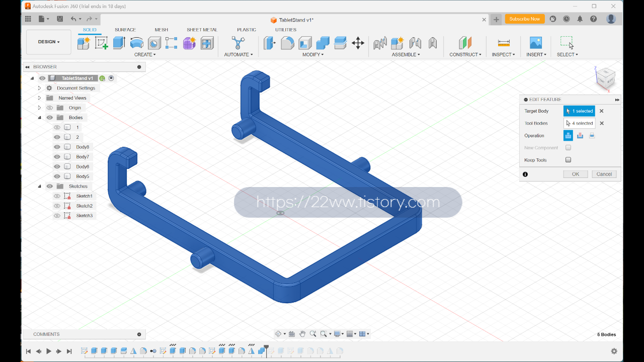
Task: Click the OK button
Action: click(576, 174)
